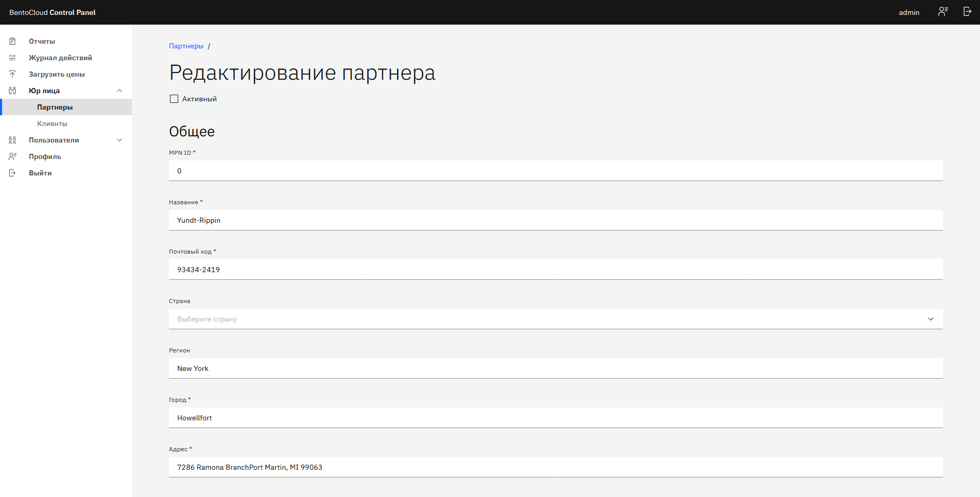980x497 pixels.
Task: Click the user profile icon in header
Action: (x=943, y=12)
